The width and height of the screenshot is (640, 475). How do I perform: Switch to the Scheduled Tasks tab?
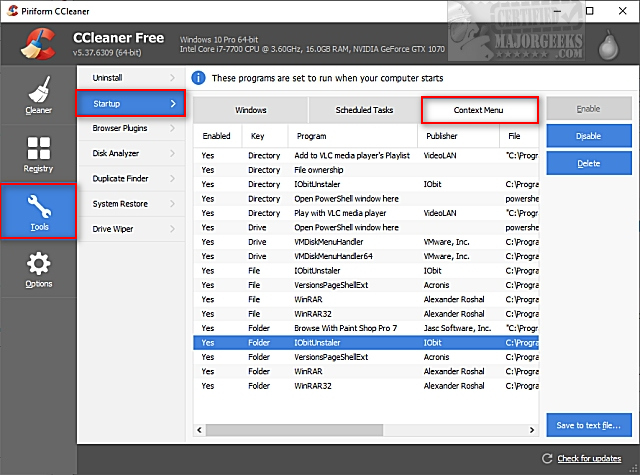(x=365, y=110)
